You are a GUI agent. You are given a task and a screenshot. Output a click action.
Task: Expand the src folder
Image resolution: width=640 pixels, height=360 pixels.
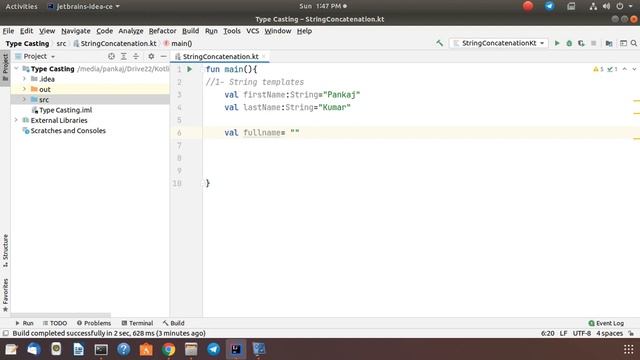click(24, 100)
